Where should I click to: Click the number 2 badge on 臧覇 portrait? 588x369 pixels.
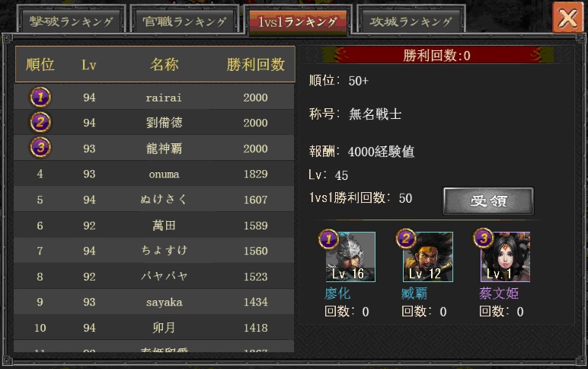(406, 239)
